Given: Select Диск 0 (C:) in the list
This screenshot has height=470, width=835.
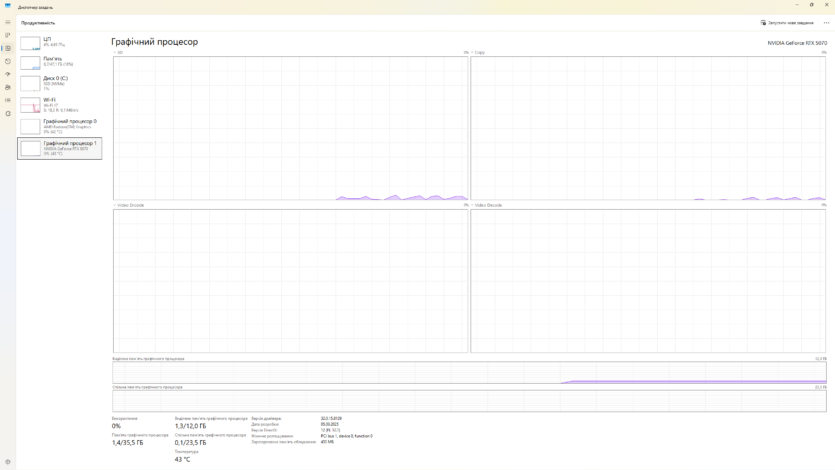Looking at the screenshot, I should [x=59, y=83].
